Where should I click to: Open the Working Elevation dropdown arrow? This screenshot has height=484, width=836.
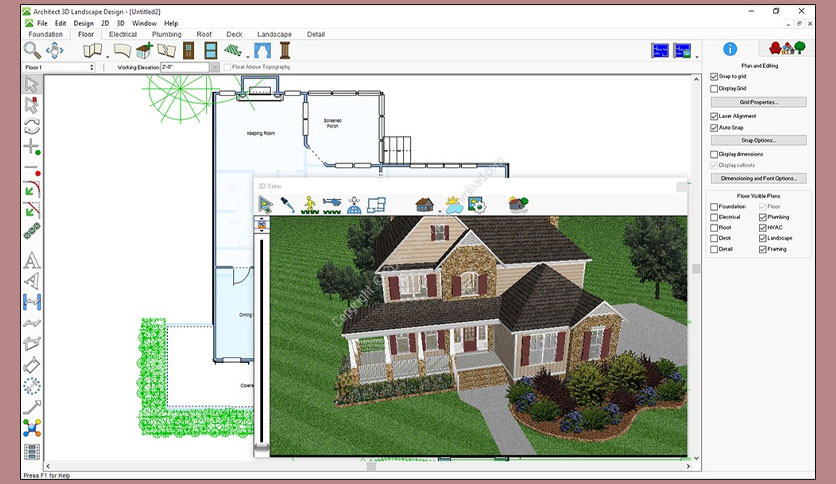coord(215,67)
